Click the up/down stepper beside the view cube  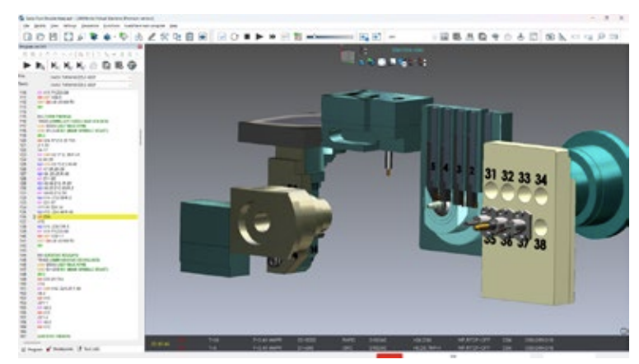365,51
